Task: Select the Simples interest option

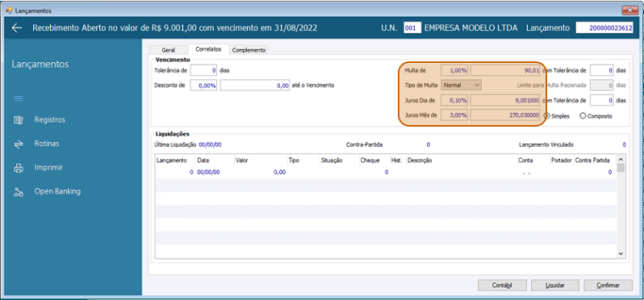Action: 546,116
